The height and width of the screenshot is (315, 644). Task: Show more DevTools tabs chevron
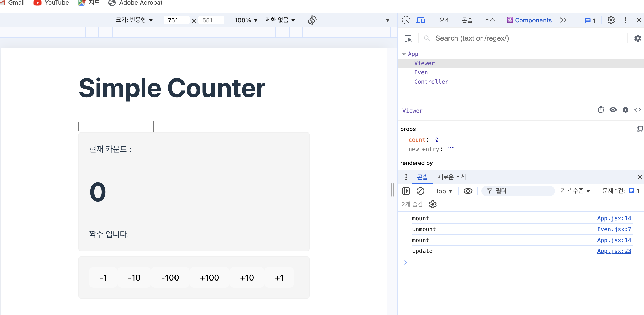(563, 20)
